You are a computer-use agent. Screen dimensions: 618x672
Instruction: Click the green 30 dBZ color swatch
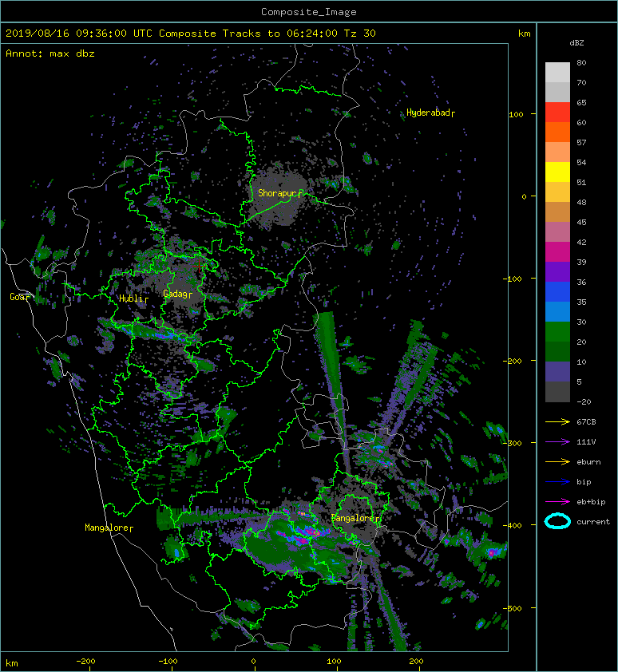(557, 331)
